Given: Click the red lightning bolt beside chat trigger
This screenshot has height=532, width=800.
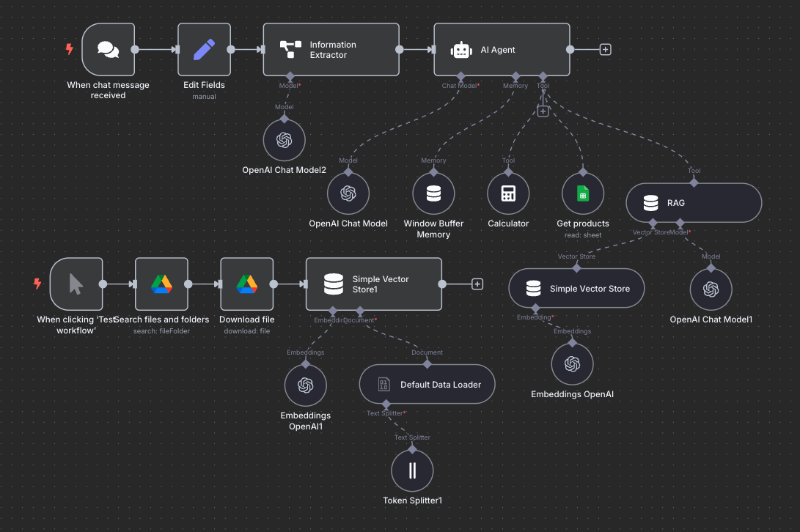Looking at the screenshot, I should pyautogui.click(x=70, y=49).
